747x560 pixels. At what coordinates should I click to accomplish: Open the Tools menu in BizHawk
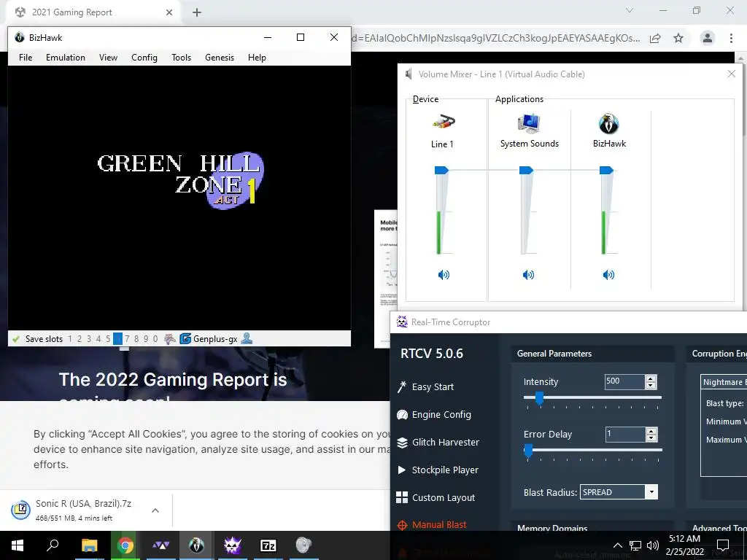182,58
